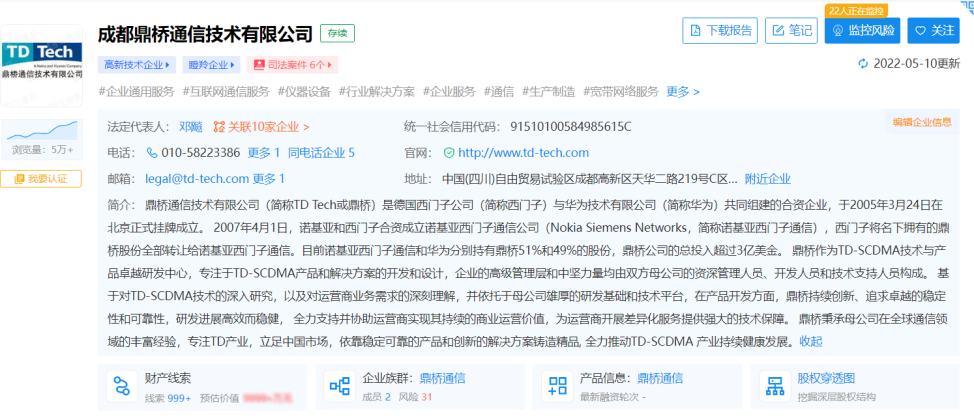Click the #企业通用服务 hashtag
This screenshot has height=419, width=974.
pyautogui.click(x=137, y=92)
